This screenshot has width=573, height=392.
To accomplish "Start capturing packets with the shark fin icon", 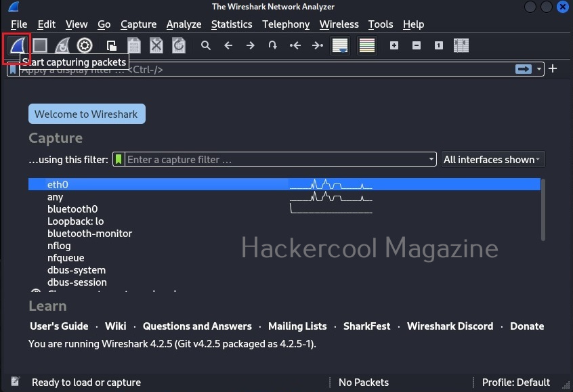I will point(17,45).
